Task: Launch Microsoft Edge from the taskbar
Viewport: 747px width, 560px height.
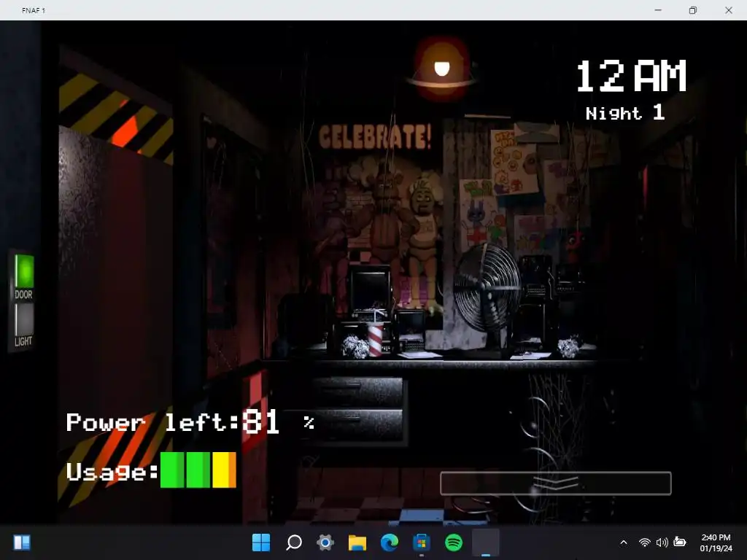Action: 390,542
